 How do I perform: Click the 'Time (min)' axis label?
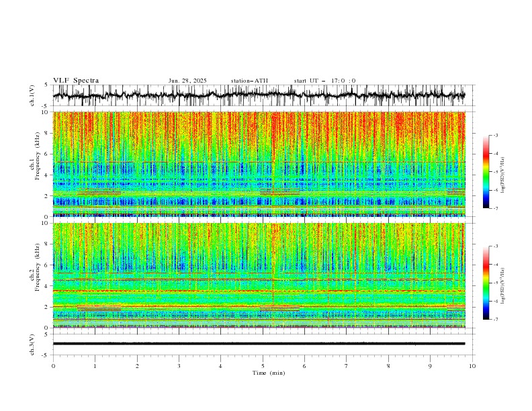click(269, 373)
